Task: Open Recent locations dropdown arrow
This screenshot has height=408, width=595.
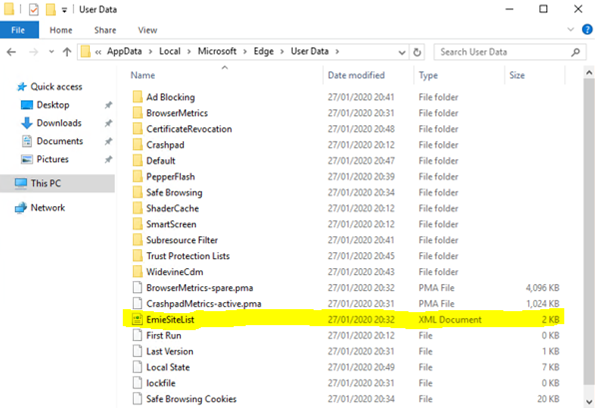Action: coord(51,52)
